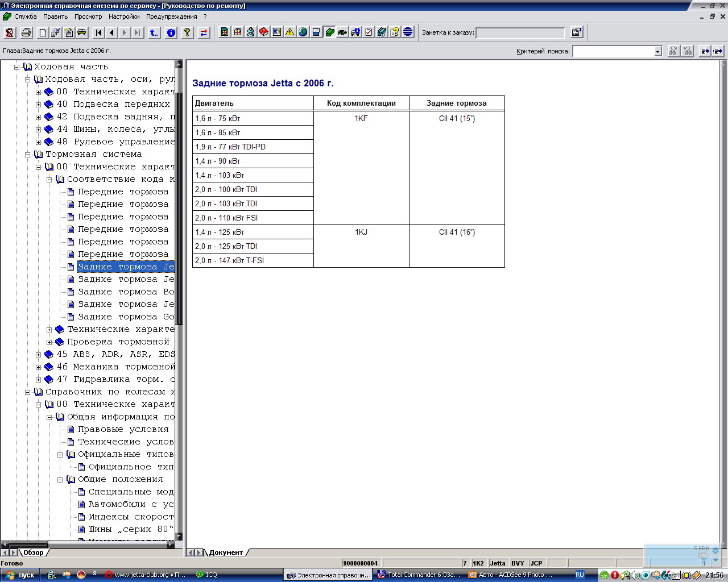Collapse the Ходовая часть root tree node
This screenshot has height=582, width=728.
tap(16, 67)
